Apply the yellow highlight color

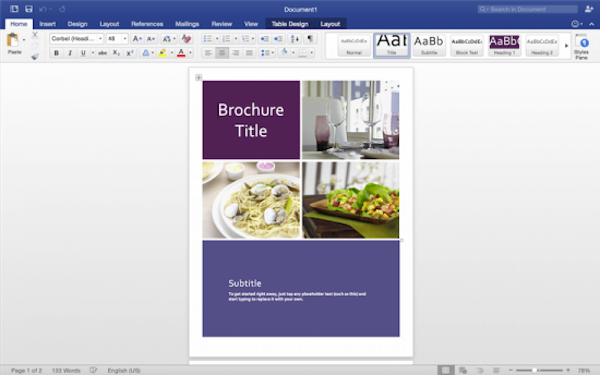(x=163, y=53)
